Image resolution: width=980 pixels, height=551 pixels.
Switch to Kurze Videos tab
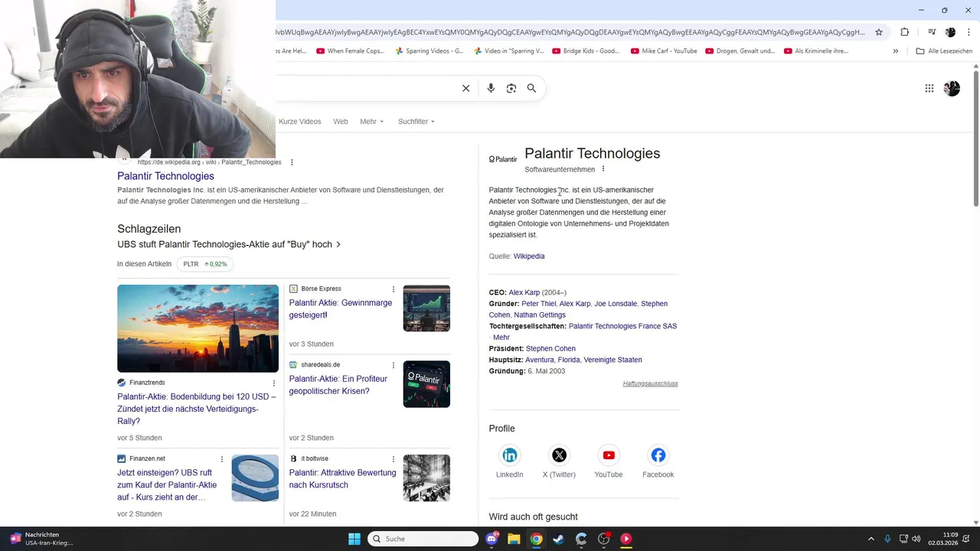point(300,122)
